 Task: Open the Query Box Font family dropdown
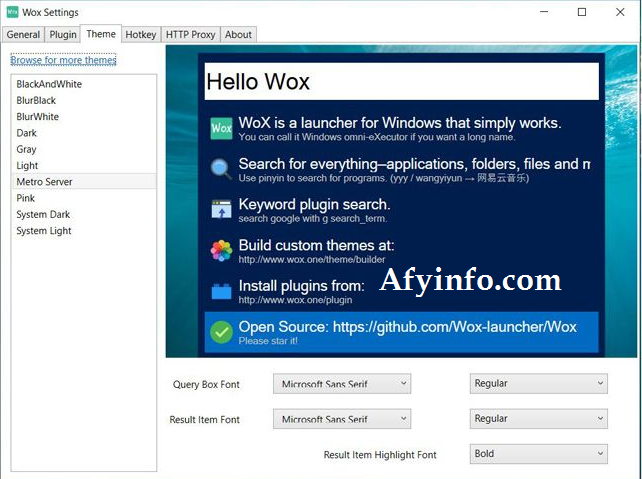(342, 384)
